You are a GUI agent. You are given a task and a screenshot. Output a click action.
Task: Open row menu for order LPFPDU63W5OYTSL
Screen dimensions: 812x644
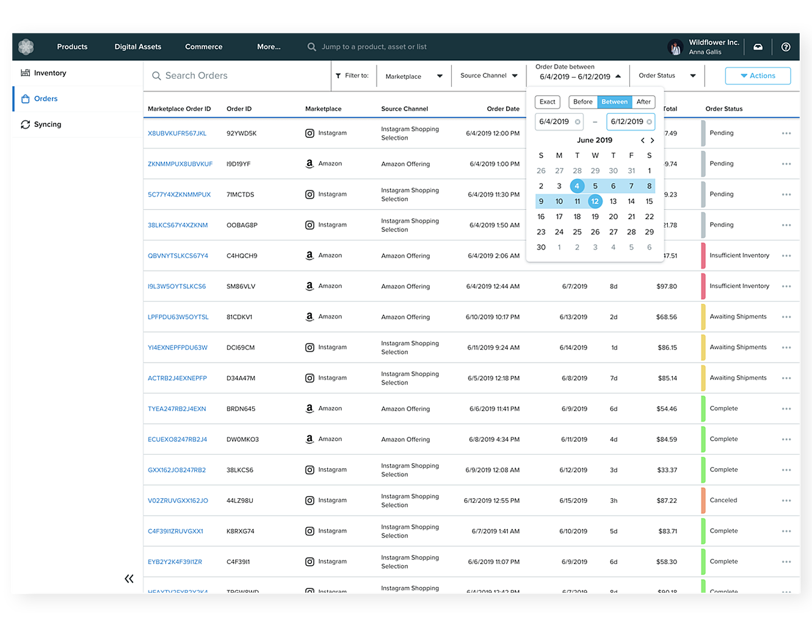pyautogui.click(x=786, y=317)
